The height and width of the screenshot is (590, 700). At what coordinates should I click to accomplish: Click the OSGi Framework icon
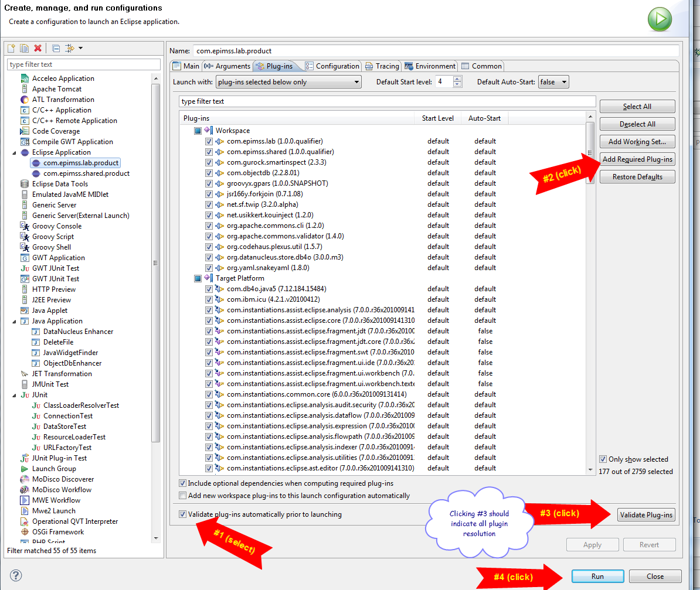(x=25, y=532)
